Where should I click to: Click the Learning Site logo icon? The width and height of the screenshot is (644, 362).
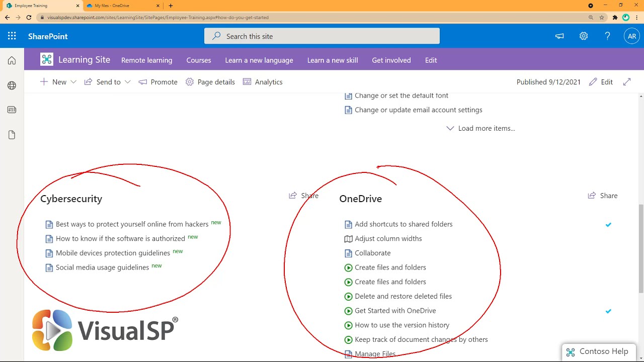tap(47, 59)
